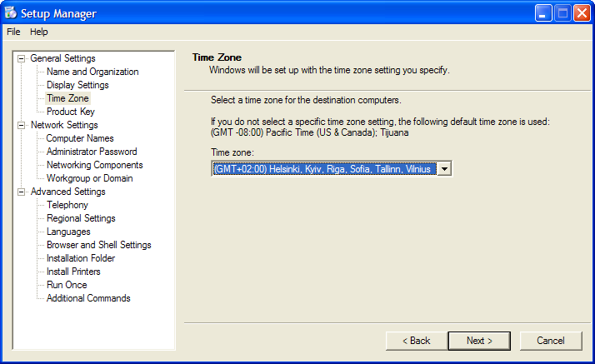Viewport: 595px width, 364px height.
Task: Open the Product Key page
Action: (71, 112)
